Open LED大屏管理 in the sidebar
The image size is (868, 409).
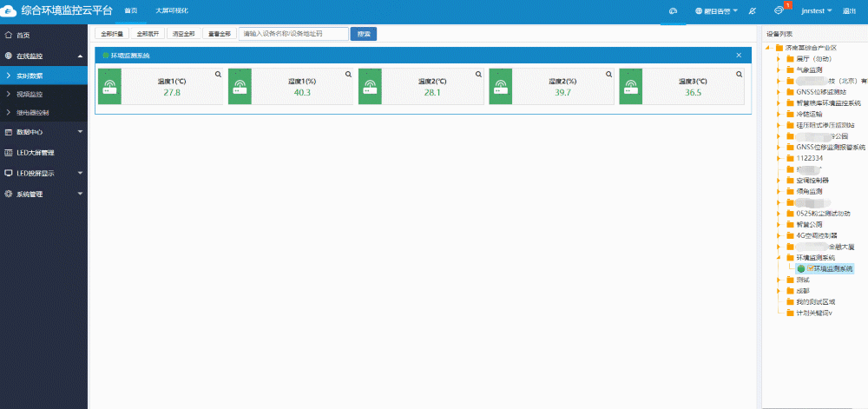(43, 153)
